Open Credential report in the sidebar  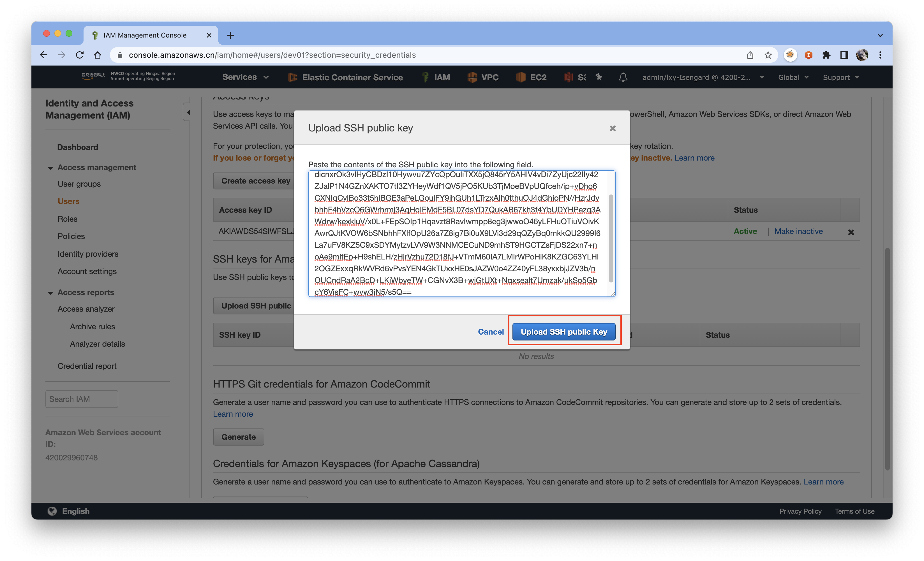87,366
